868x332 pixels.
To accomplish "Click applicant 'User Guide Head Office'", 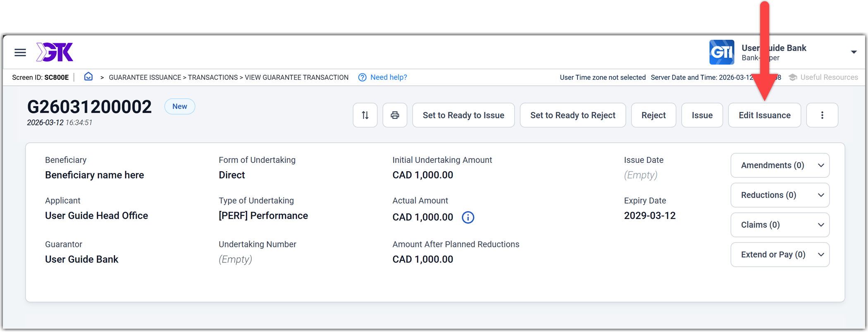I will (x=96, y=216).
